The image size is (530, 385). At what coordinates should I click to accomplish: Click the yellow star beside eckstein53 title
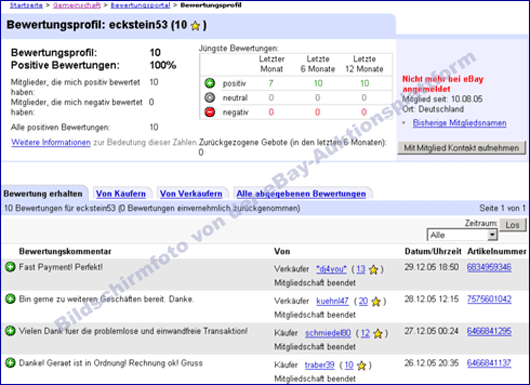point(195,26)
